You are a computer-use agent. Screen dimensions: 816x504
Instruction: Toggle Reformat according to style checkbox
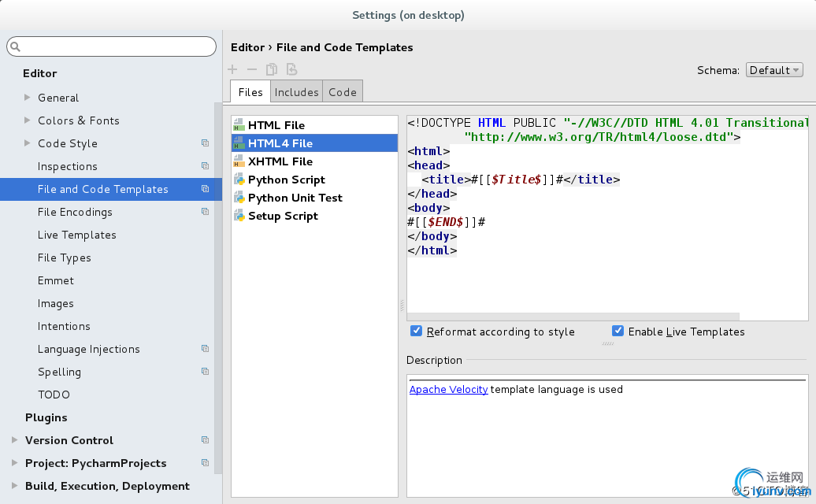417,331
